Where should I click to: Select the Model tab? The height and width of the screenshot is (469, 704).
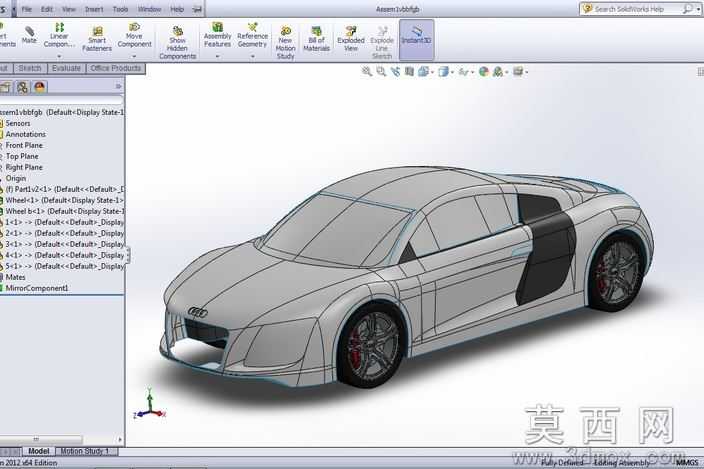tap(39, 451)
